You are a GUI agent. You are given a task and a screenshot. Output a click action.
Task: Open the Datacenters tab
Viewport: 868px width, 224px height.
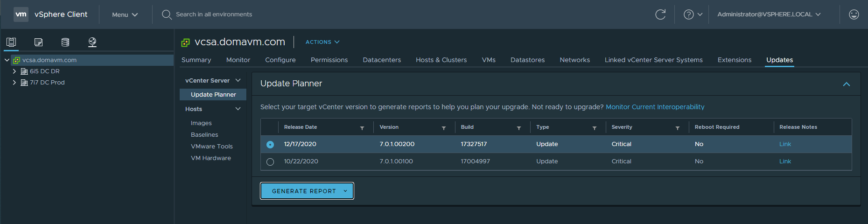[x=382, y=60]
